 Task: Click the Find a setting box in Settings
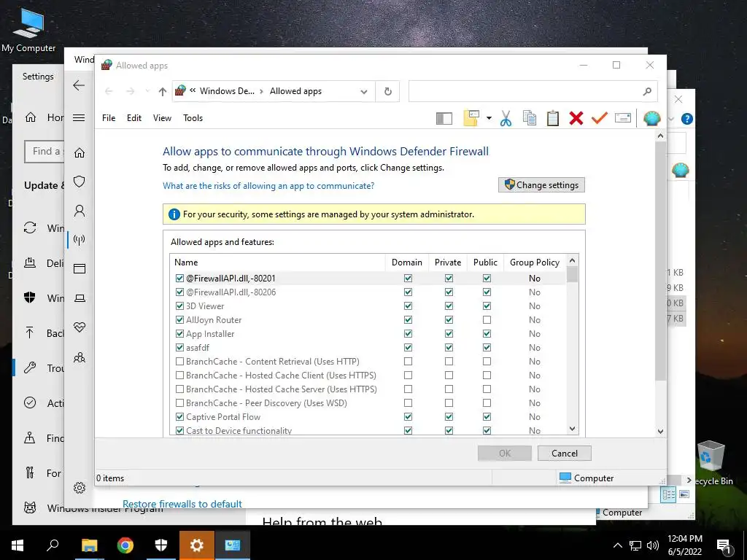44,152
